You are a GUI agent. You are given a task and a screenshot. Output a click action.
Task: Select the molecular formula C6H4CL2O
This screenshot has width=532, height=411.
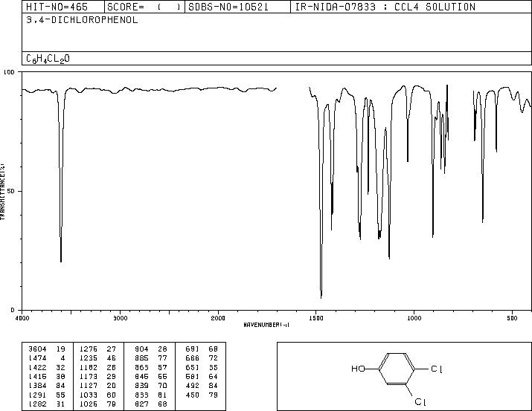click(x=48, y=59)
